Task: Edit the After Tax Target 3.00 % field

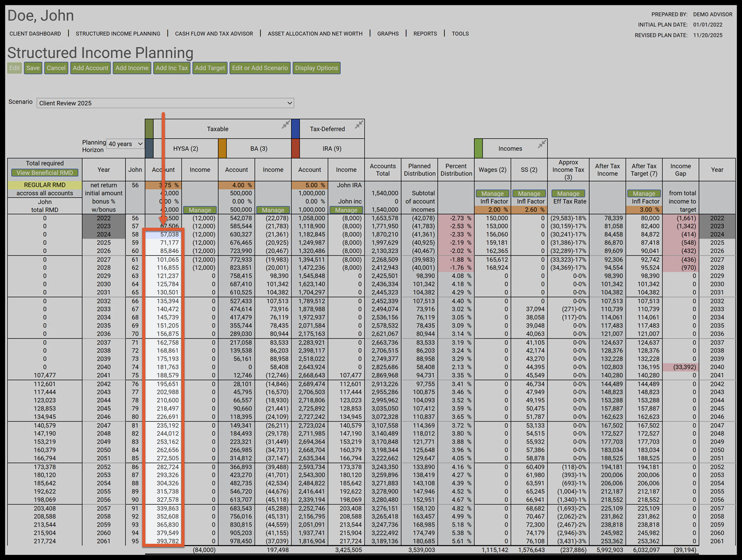Action: coord(644,210)
